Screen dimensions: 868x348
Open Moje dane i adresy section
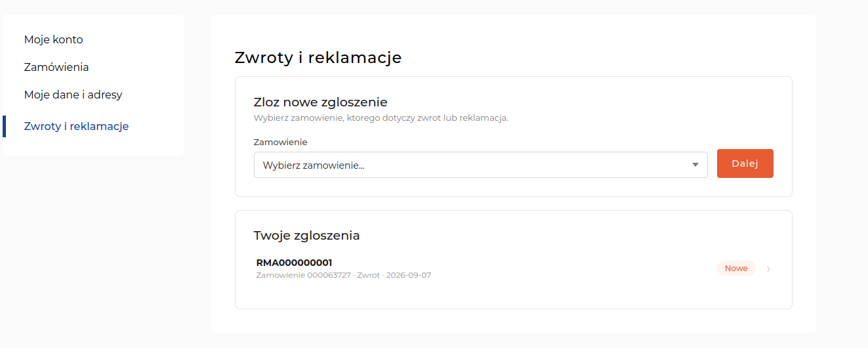73,95
